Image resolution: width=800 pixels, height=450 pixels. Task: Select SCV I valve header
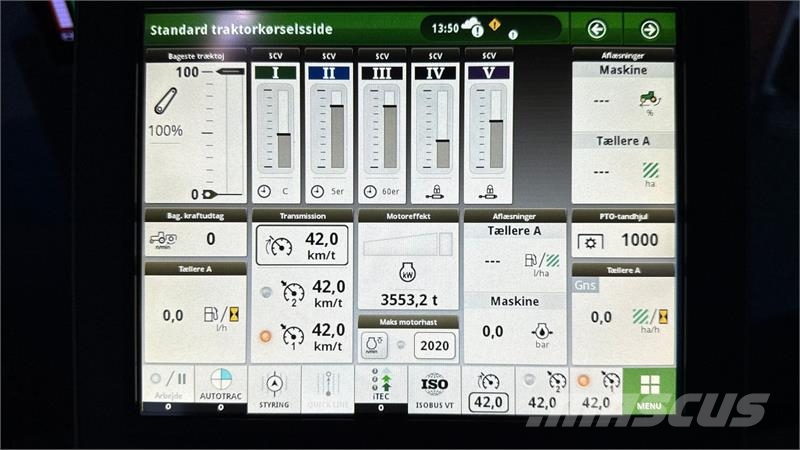(276, 73)
